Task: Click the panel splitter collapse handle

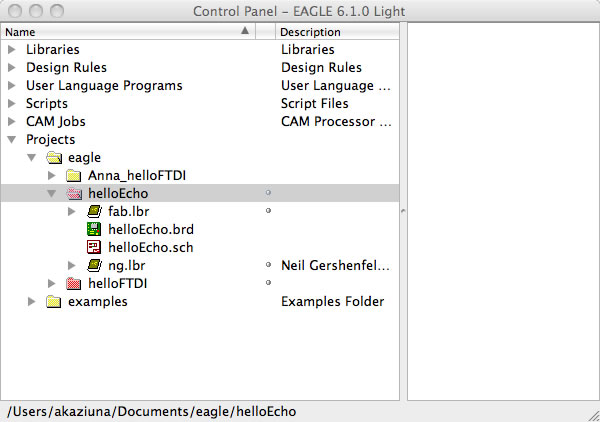Action: (403, 211)
